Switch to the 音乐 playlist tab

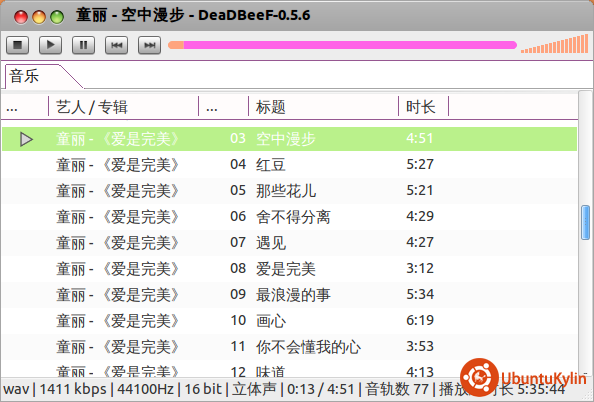24,76
